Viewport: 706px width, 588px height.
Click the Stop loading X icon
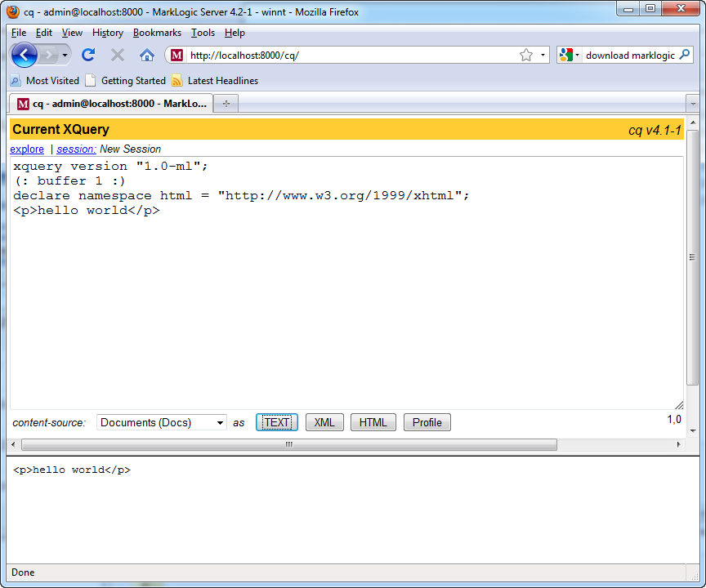118,55
